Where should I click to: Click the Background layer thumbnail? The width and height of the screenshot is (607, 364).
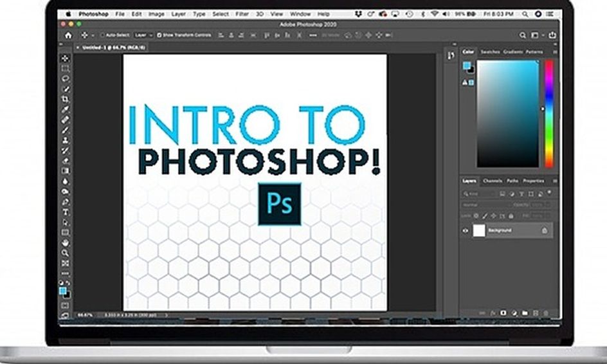coord(479,230)
